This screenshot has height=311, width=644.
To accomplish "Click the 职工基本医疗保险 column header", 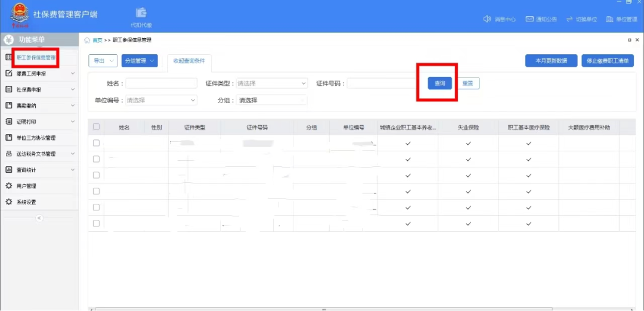I will (528, 127).
